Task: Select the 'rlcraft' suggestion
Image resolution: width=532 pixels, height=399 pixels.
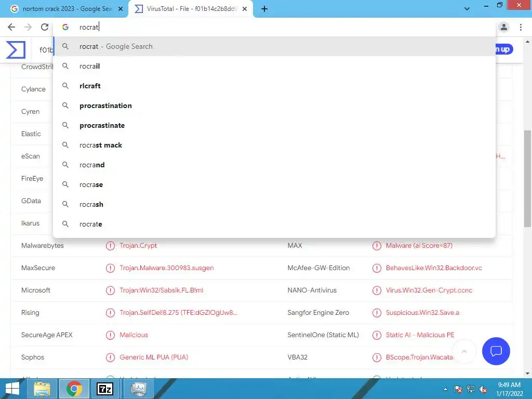Action: click(274, 86)
